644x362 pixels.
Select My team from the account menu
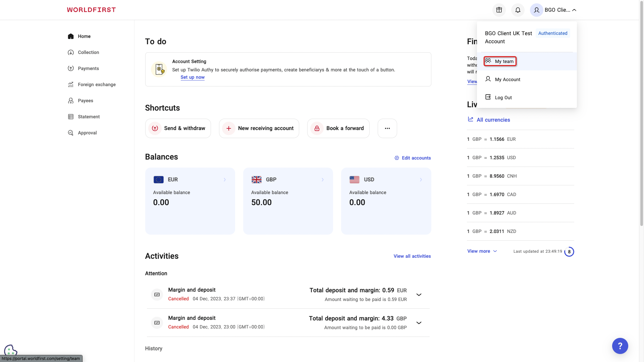coord(500,61)
